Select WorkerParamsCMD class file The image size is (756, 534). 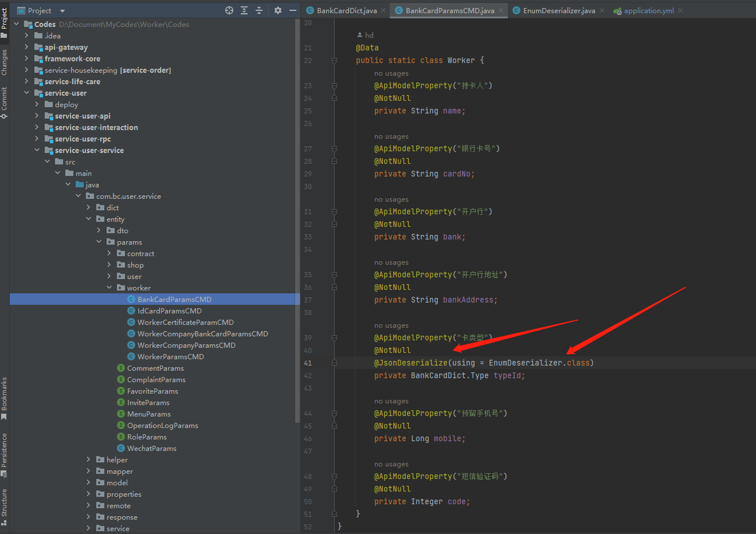pos(170,356)
